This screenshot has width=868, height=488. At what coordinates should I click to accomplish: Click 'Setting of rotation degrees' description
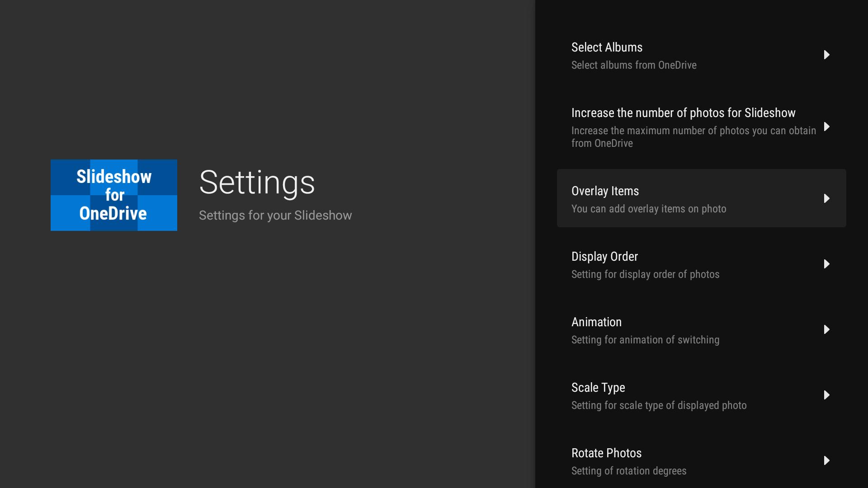tap(629, 471)
